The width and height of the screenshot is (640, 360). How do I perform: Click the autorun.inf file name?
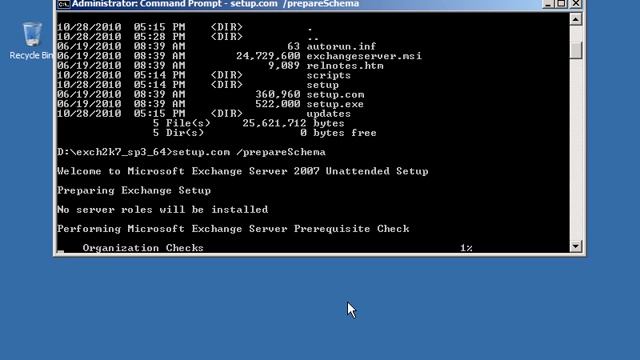(x=341, y=47)
